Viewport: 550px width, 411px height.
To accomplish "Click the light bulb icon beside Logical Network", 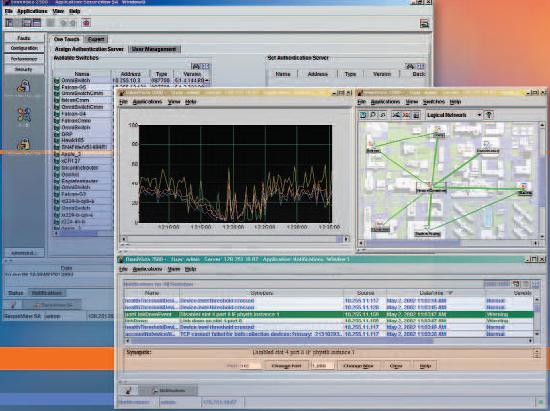I will click(x=489, y=115).
